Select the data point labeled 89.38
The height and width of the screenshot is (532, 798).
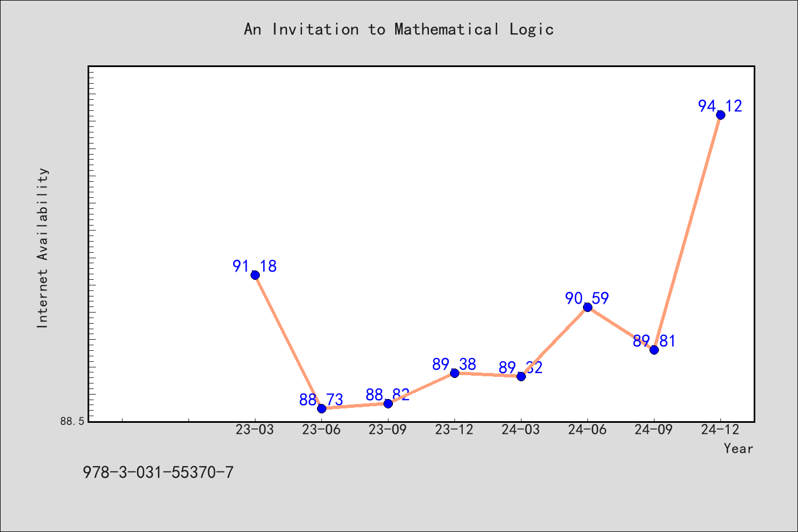point(454,373)
